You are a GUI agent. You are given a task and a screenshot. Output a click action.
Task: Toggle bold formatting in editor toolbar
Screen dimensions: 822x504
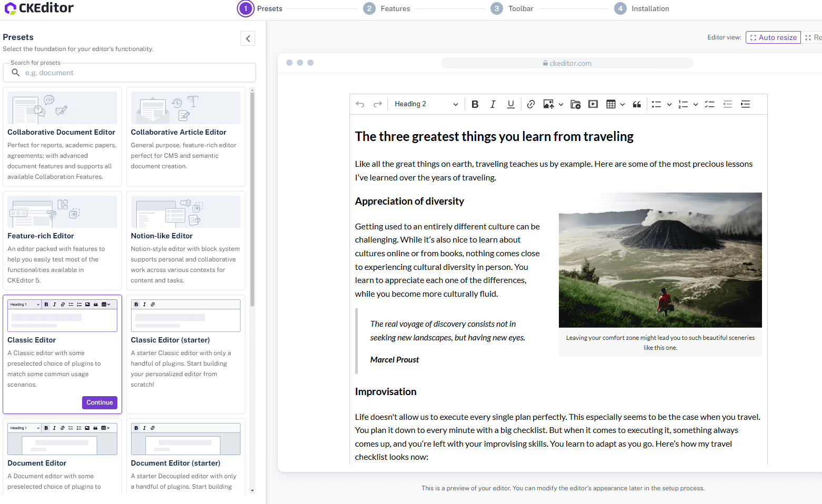[475, 104]
